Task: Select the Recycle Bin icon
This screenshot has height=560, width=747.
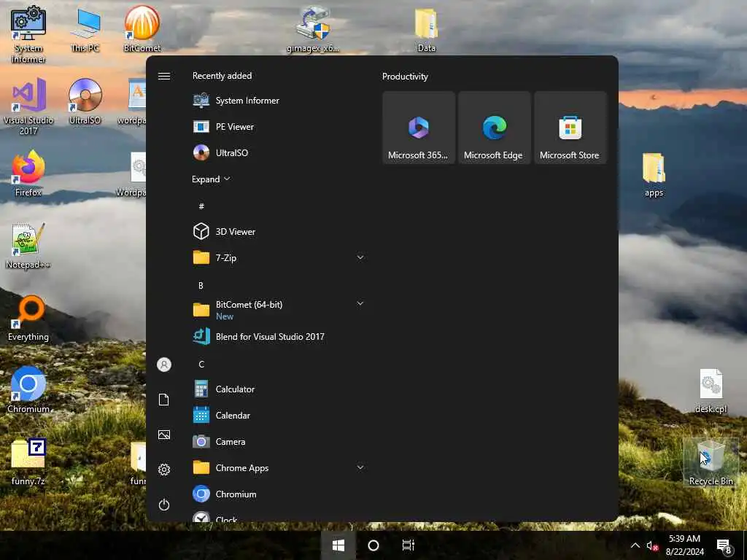Action: click(711, 462)
